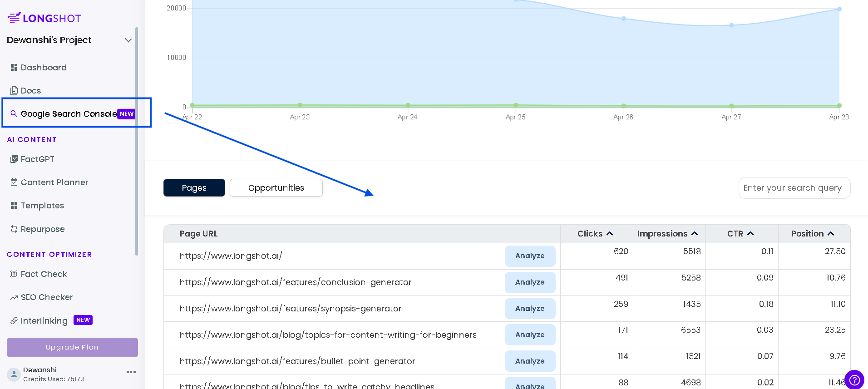Switch to the Pages tab

pyautogui.click(x=194, y=188)
